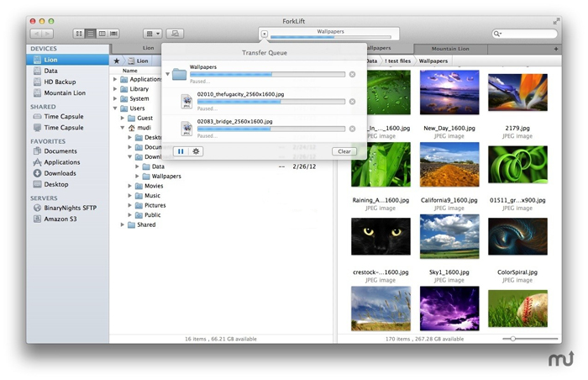Image resolution: width=588 pixels, height=380 pixels.
Task: Select HD Backup volume in sidebar
Action: pyautogui.click(x=67, y=82)
